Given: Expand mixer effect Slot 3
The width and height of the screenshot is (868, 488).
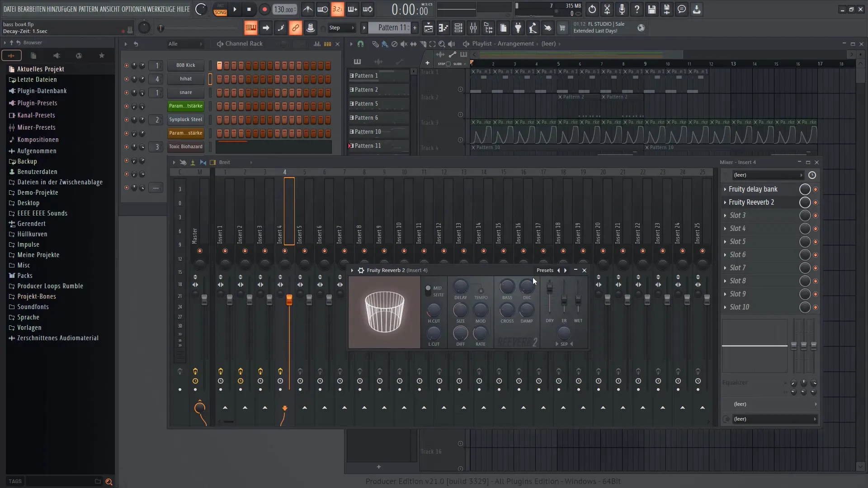Looking at the screenshot, I should pos(725,216).
